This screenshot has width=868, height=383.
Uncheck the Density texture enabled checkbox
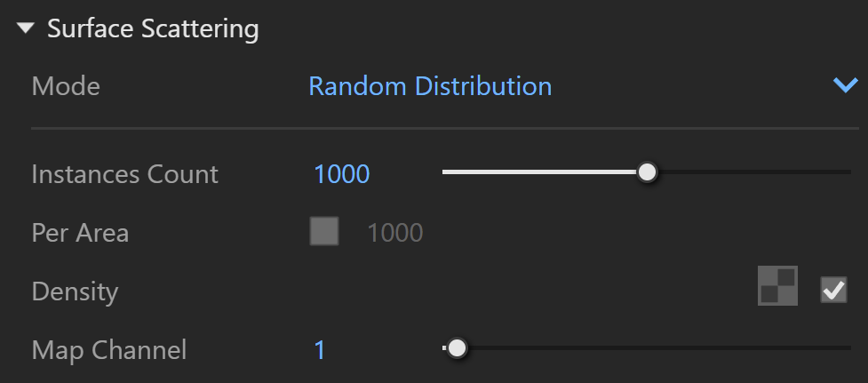click(833, 290)
